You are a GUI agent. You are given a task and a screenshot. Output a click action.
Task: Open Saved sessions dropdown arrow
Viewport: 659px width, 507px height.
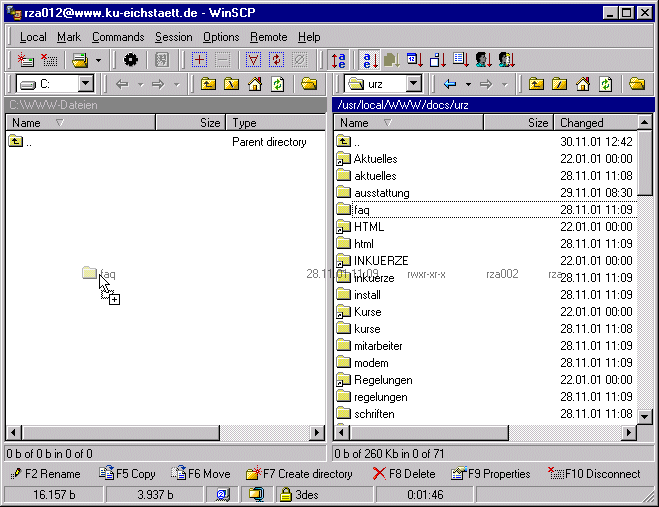[x=98, y=60]
